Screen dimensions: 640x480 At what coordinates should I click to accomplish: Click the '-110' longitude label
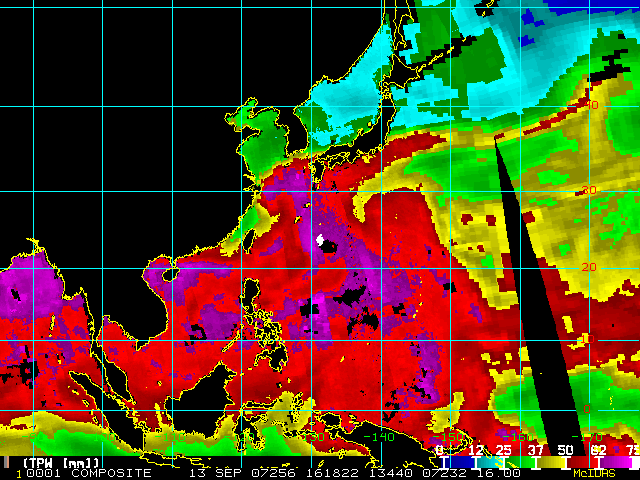pyautogui.click(x=170, y=437)
